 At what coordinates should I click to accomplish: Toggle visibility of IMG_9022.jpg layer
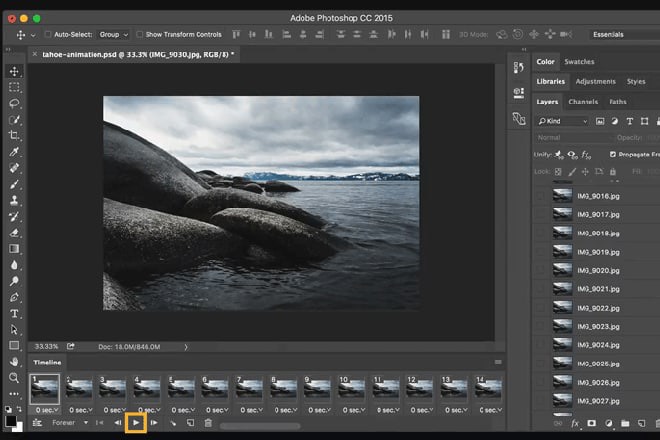pyautogui.click(x=541, y=308)
